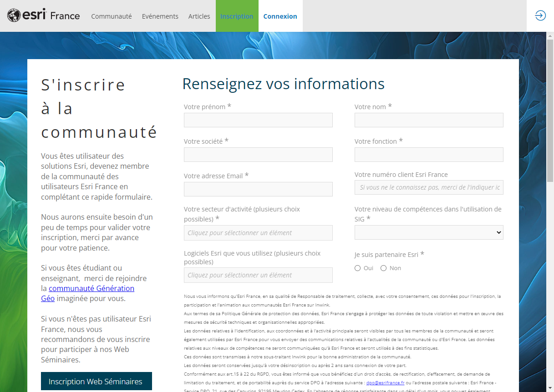554x392 pixels.
Task: Click the 'S'inscrire à la communauté' heading
Action: (x=99, y=108)
